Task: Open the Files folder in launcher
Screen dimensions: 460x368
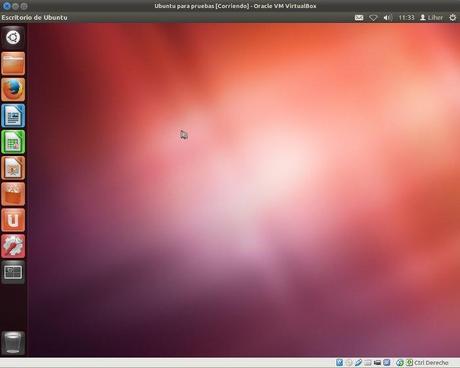Action: point(13,63)
